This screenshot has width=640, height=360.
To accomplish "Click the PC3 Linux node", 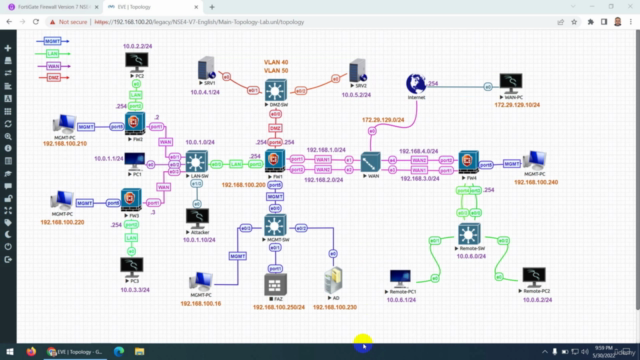I will (x=132, y=268).
